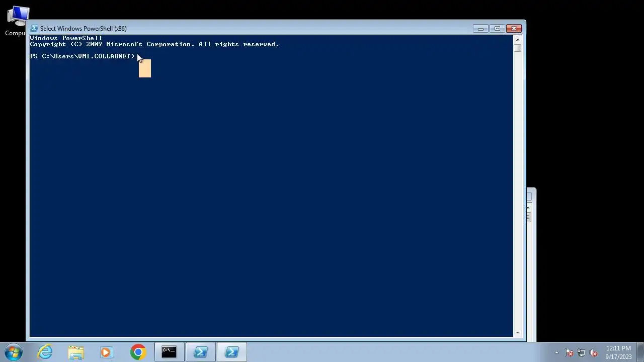Open Windows Explorer folder icon in taskbar
The height and width of the screenshot is (362, 644).
76,352
